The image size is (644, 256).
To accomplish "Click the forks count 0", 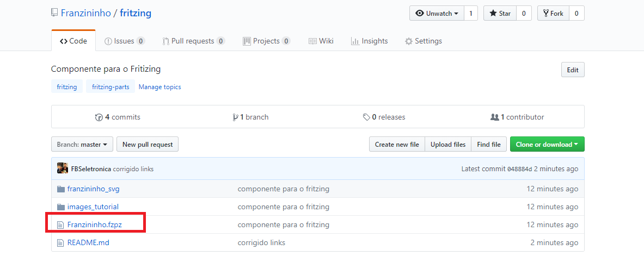I will click(576, 13).
